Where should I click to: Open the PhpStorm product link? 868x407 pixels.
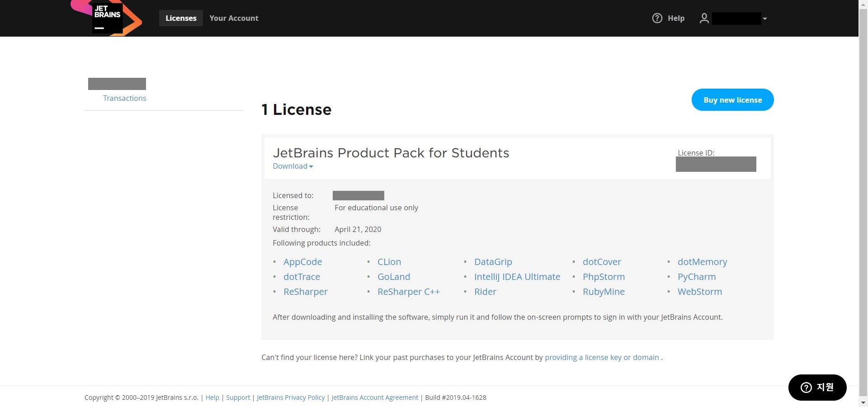tap(604, 277)
